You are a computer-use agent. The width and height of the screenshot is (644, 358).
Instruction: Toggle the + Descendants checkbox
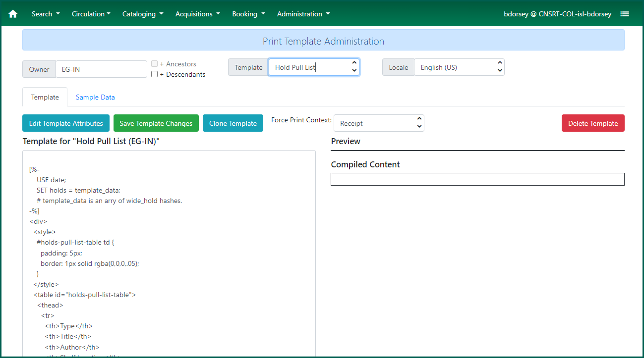pos(155,74)
